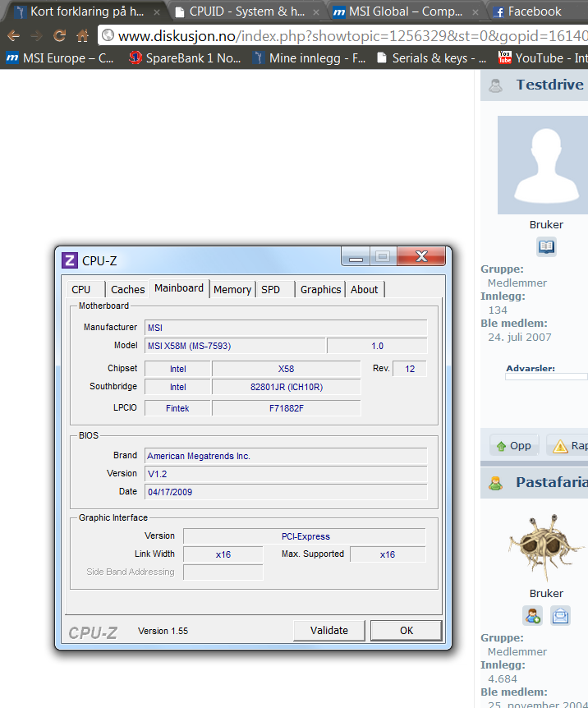588x708 pixels.
Task: Open the Memory tab in CPU-Z
Action: tap(232, 289)
